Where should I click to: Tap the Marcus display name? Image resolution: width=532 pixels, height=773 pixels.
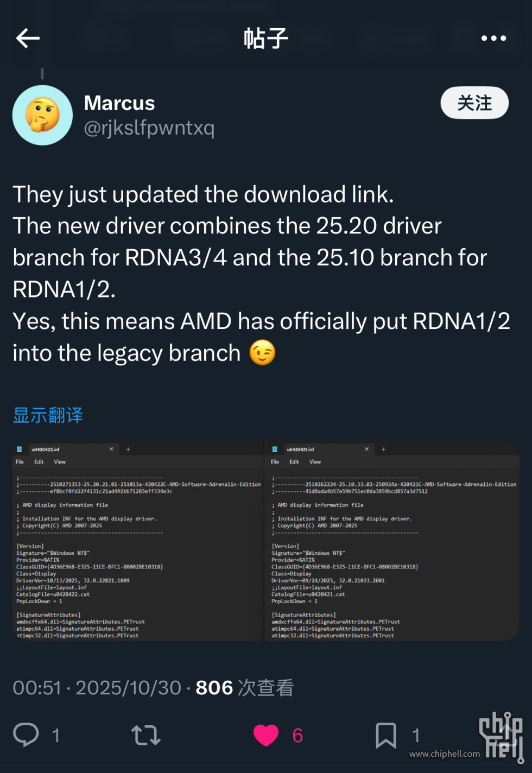(119, 103)
